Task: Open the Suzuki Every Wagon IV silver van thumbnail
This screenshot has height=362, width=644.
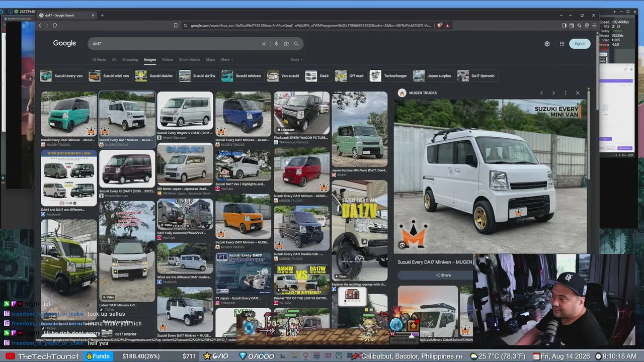Action: pyautogui.click(x=185, y=111)
